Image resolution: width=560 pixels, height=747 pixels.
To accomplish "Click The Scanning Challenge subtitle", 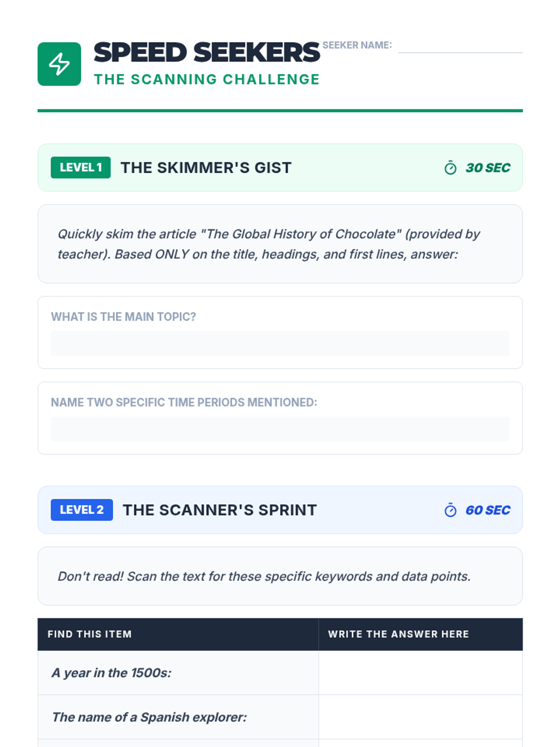I will 207,79.
